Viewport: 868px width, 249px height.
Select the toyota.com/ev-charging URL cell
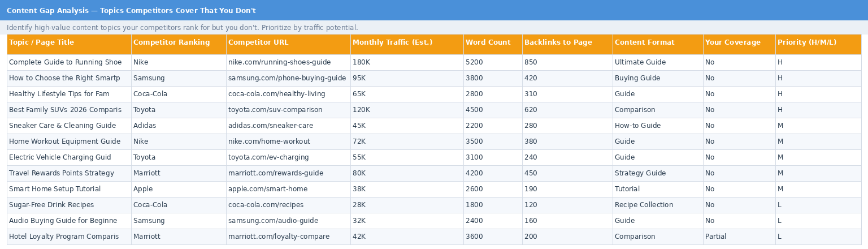[288, 157]
